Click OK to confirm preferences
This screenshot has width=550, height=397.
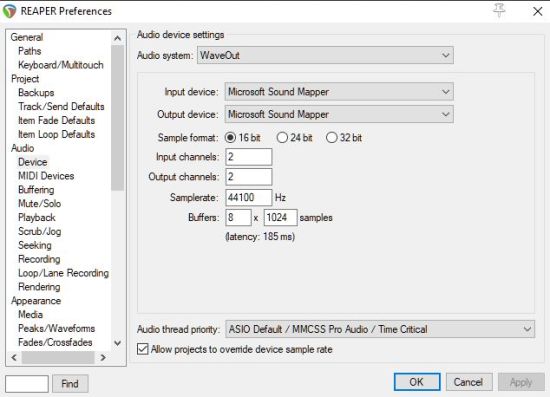pos(417,382)
